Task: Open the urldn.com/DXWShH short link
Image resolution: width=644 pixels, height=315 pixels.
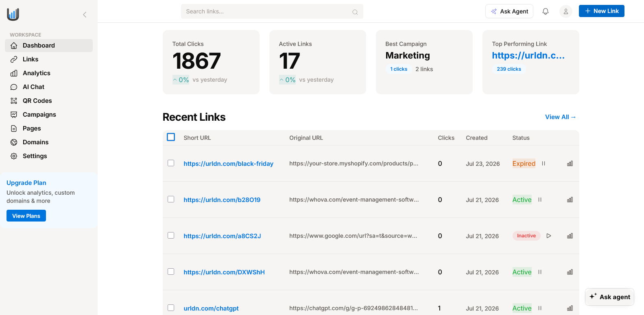Action: coord(224,272)
